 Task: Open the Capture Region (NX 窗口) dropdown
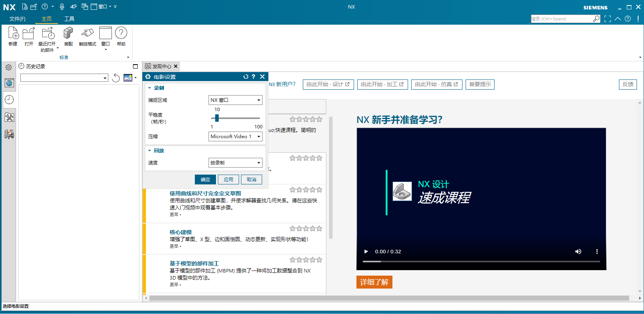click(x=236, y=100)
